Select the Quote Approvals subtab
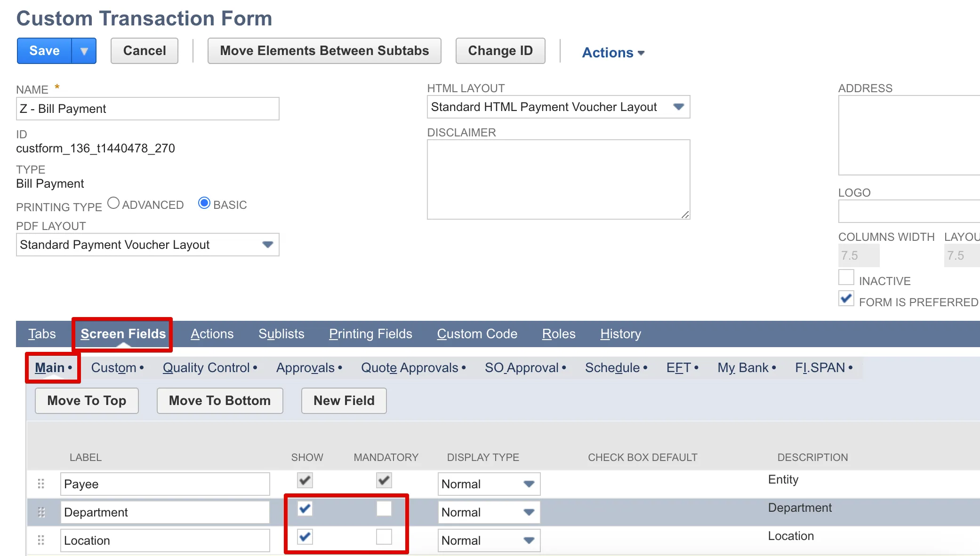This screenshot has height=556, width=980. [x=413, y=368]
